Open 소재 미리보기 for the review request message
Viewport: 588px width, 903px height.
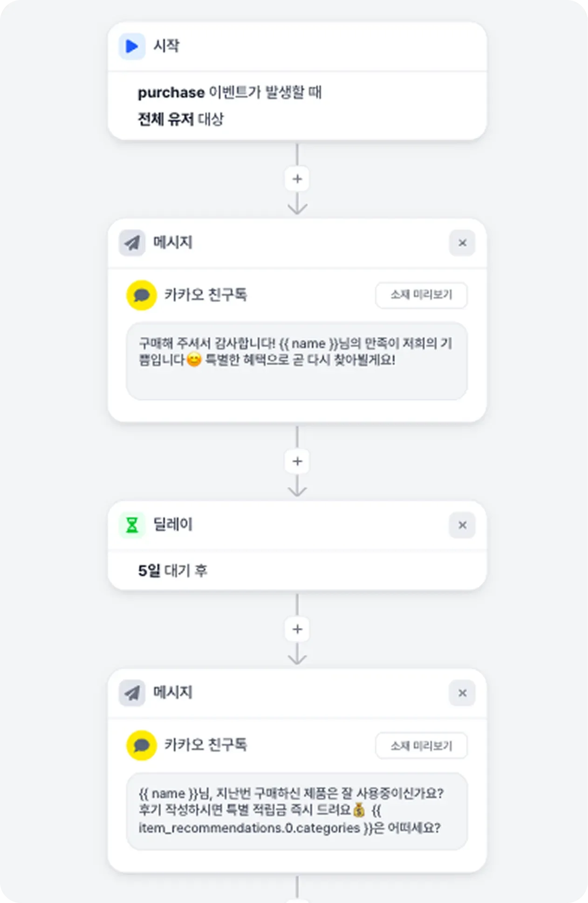tap(421, 746)
